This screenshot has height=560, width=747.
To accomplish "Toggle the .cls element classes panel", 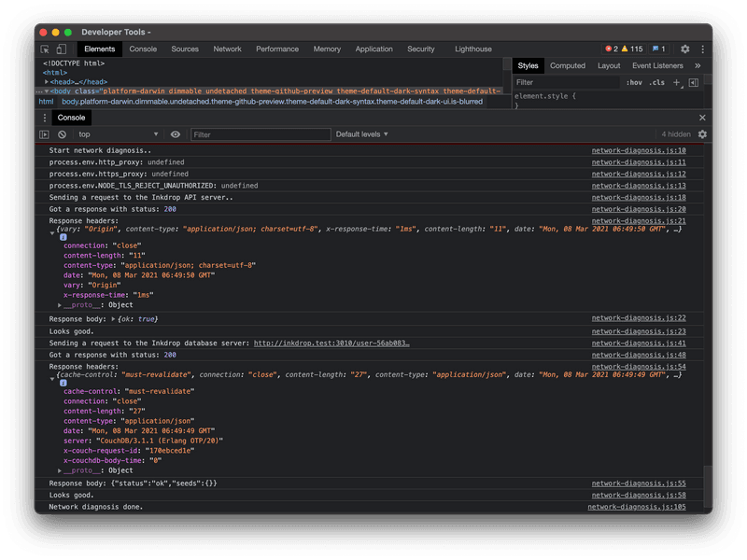I will pos(657,82).
